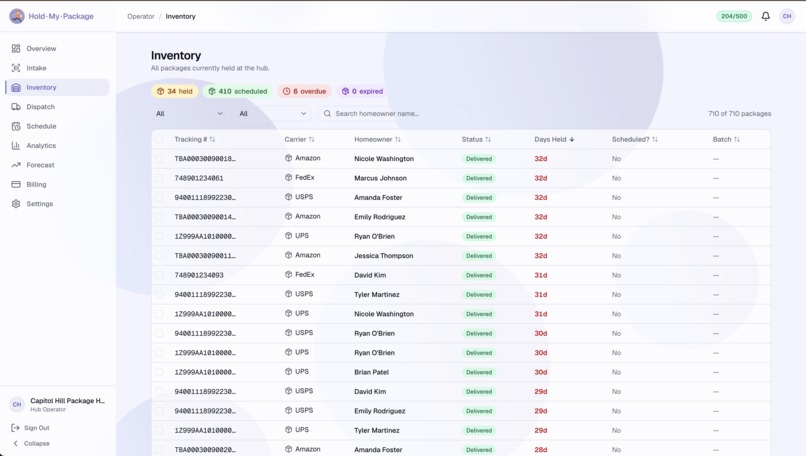Screen dimensions: 806x456
Task: Click the Inventory page heading
Action: 176,56
